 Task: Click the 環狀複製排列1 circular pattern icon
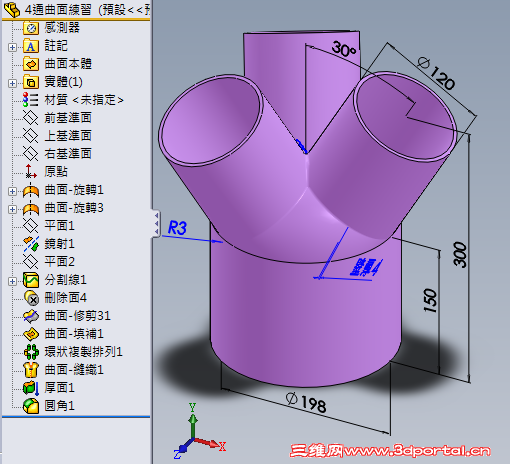31,352
